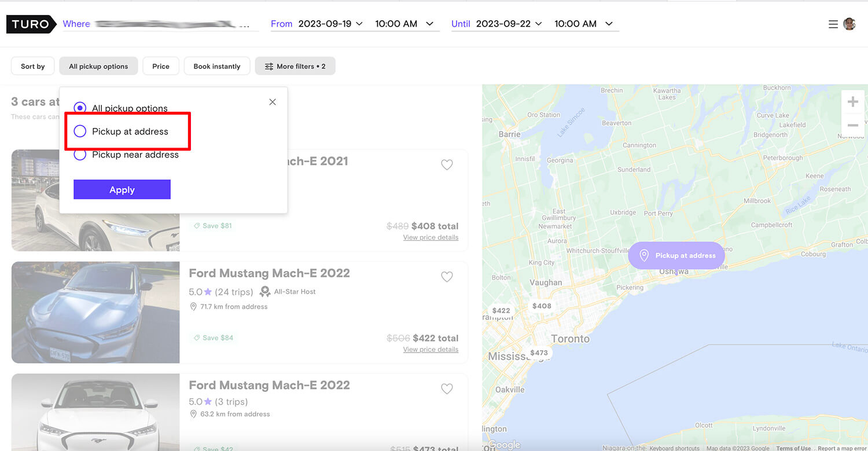Open the From date dropdown 2023-09-19
868x451 pixels.
pos(330,24)
